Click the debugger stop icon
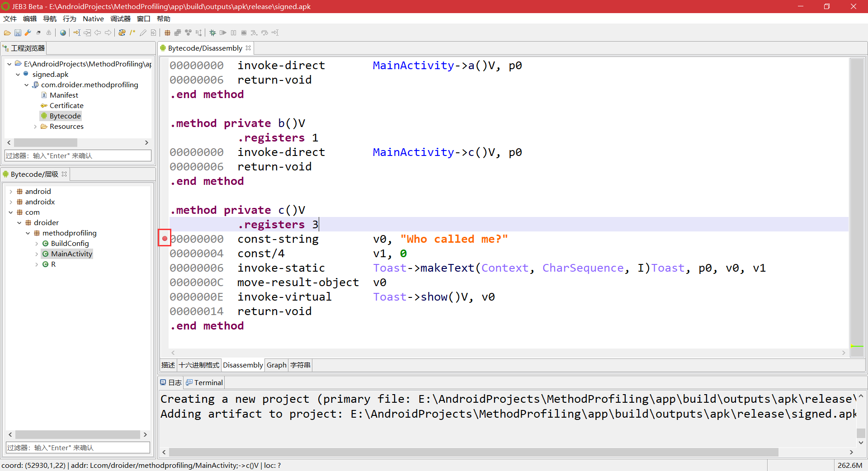Viewport: 868px width, 471px height. pyautogui.click(x=244, y=33)
